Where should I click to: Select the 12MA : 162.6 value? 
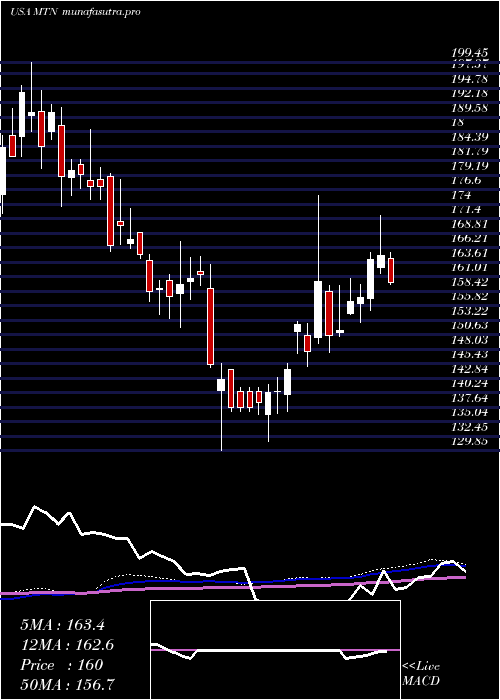click(x=67, y=645)
